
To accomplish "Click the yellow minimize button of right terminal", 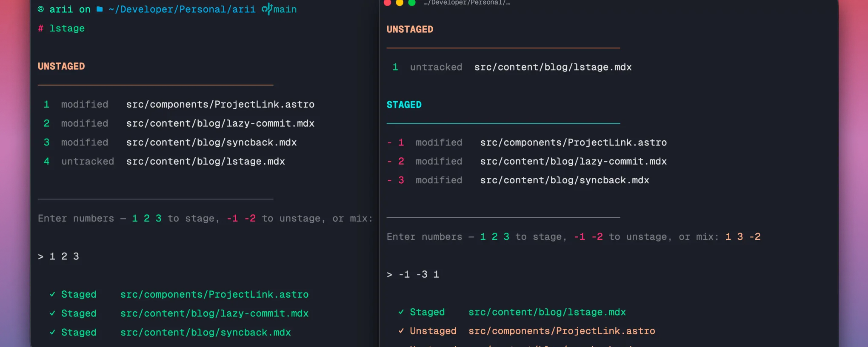I will click(400, 3).
